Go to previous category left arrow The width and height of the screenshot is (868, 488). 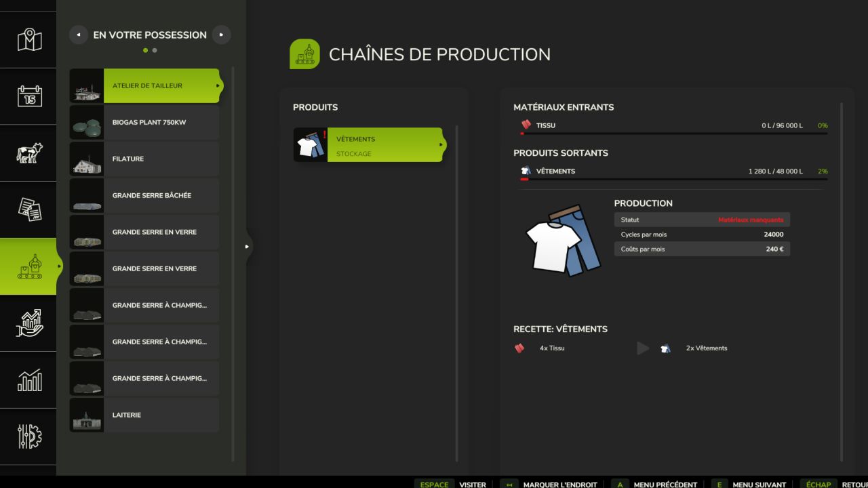pyautogui.click(x=79, y=35)
